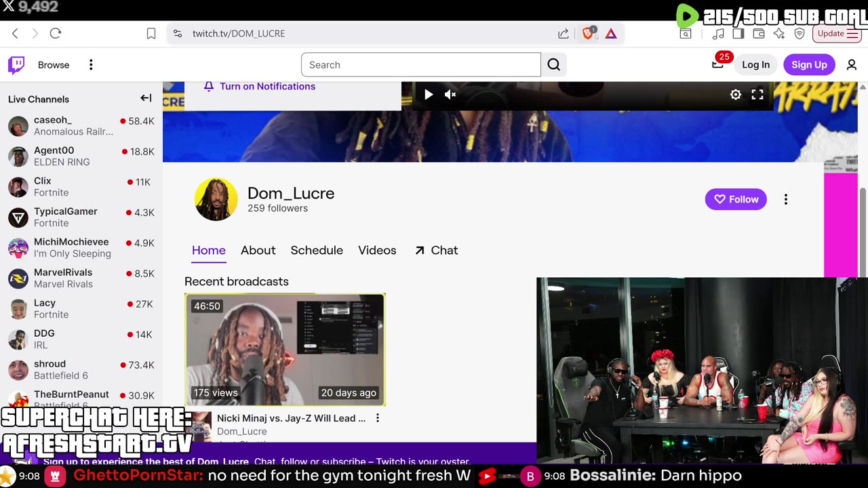Screen dimensions: 868x488
Task: Open channel options dots next to Follow
Action: pyautogui.click(x=786, y=199)
